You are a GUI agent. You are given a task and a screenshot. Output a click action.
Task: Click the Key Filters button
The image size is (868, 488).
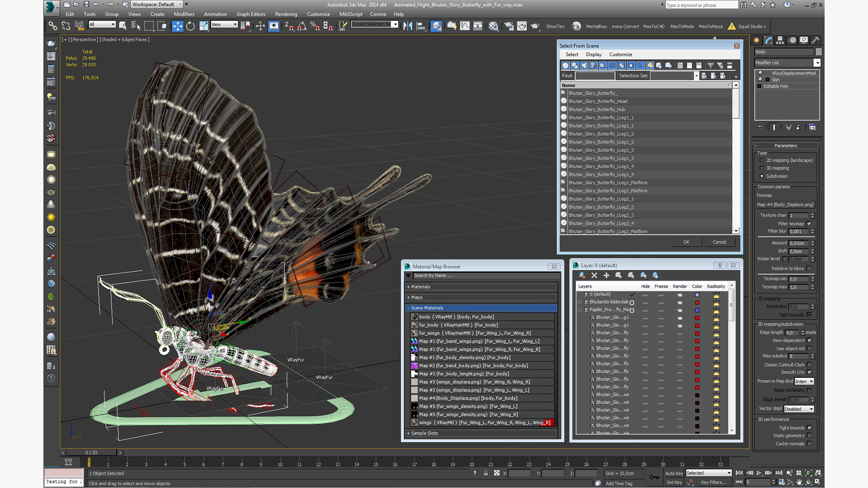[x=714, y=482]
